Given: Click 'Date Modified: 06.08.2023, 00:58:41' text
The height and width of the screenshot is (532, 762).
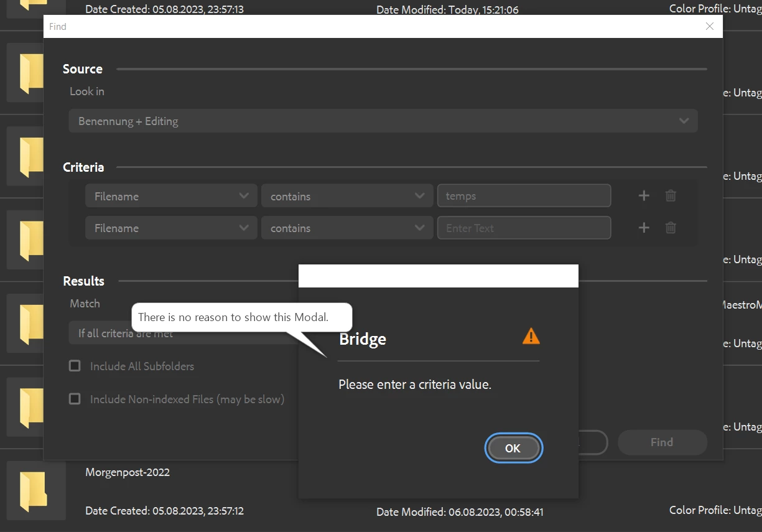Looking at the screenshot, I should point(460,512).
